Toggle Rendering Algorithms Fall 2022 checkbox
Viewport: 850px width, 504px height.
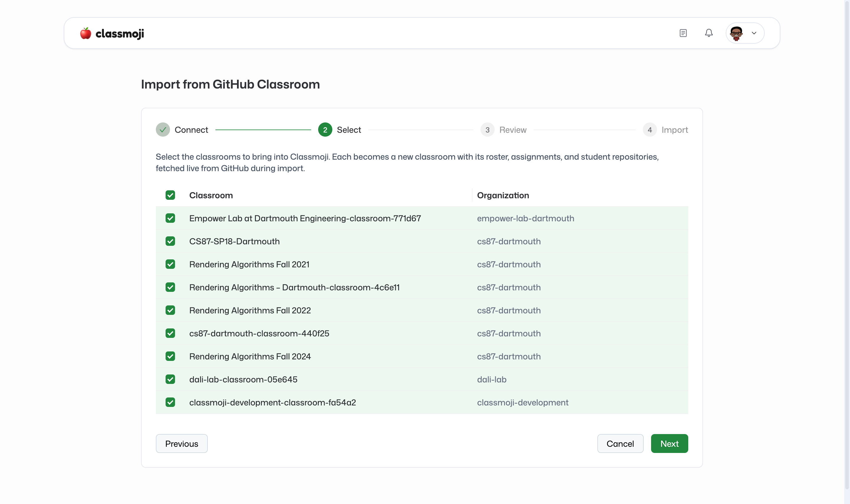pyautogui.click(x=170, y=310)
